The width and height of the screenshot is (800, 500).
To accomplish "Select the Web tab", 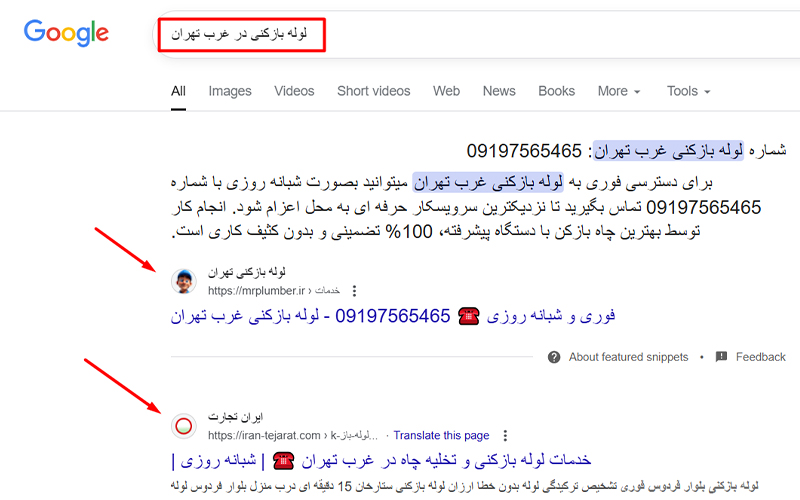I will (x=446, y=91).
